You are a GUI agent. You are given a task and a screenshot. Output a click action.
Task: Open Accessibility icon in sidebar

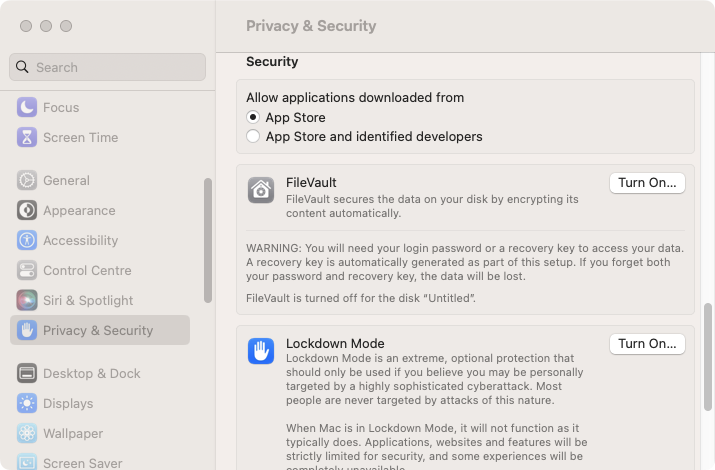(x=27, y=240)
